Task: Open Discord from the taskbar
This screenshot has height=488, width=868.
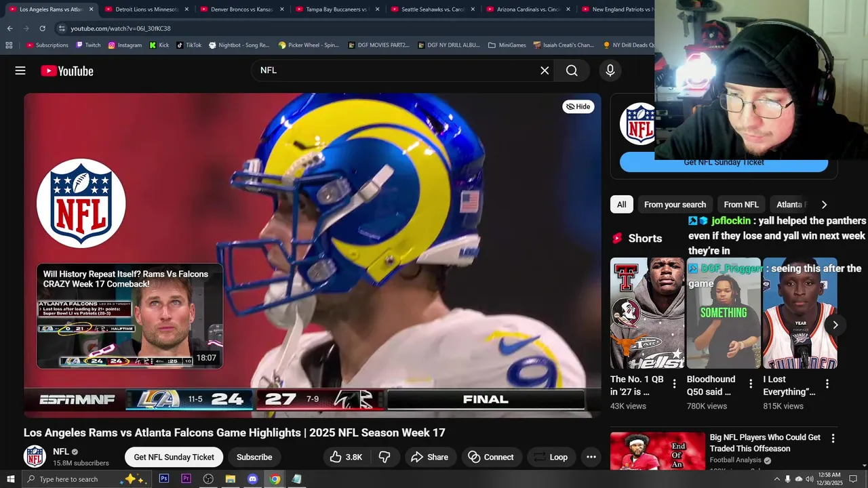Action: point(252,479)
